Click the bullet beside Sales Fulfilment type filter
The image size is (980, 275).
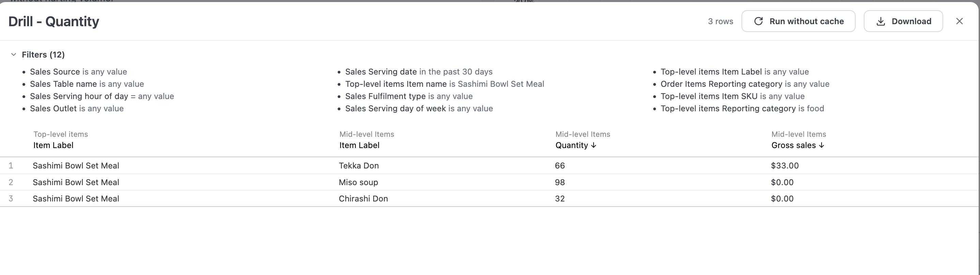pyautogui.click(x=339, y=96)
